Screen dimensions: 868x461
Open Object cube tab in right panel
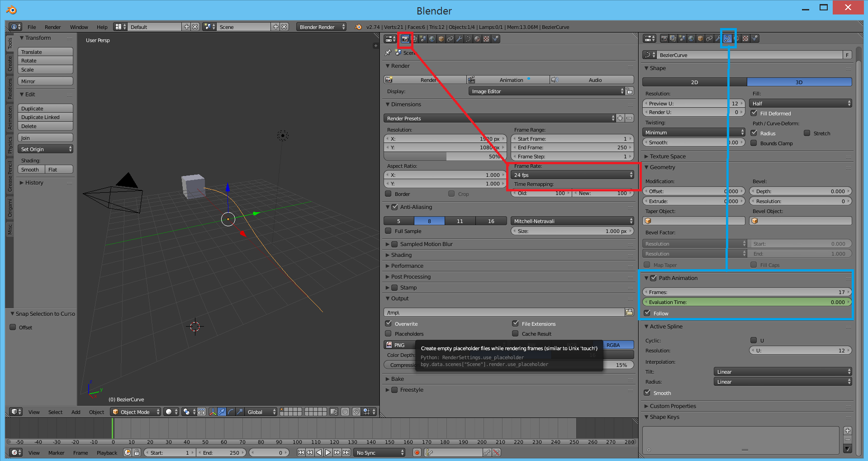tap(700, 38)
